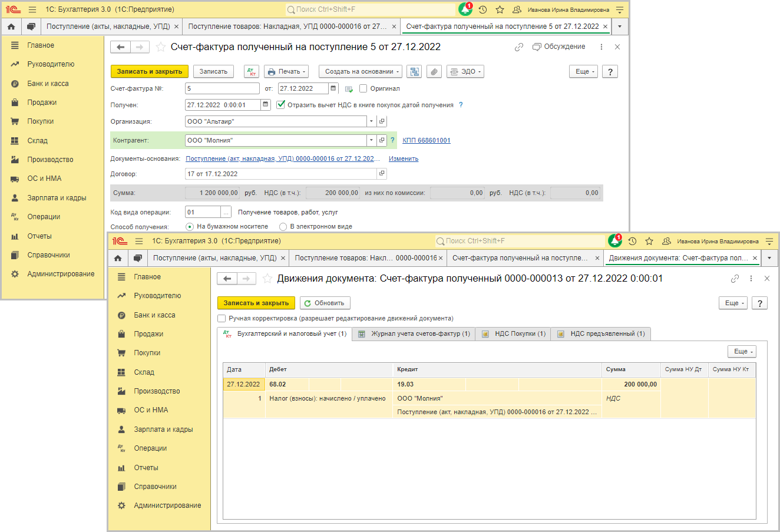The image size is (780, 532).
Task: Open КПП 668601001 link
Action: (x=427, y=140)
